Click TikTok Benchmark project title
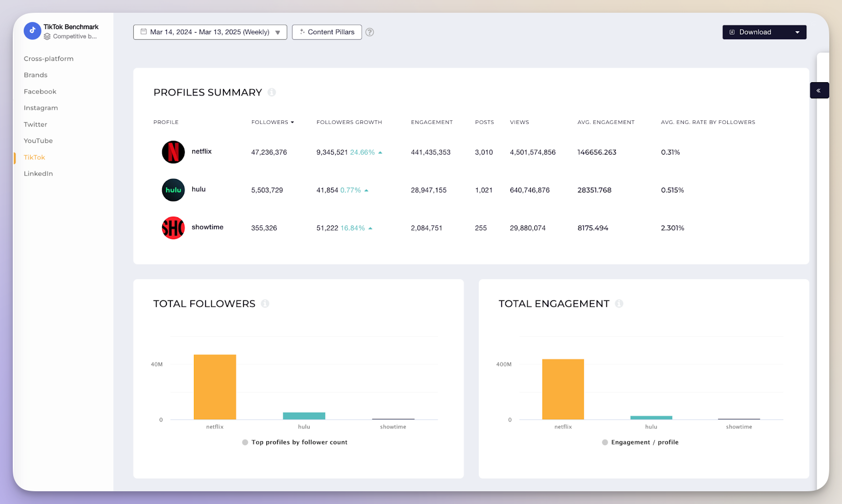 coord(71,27)
